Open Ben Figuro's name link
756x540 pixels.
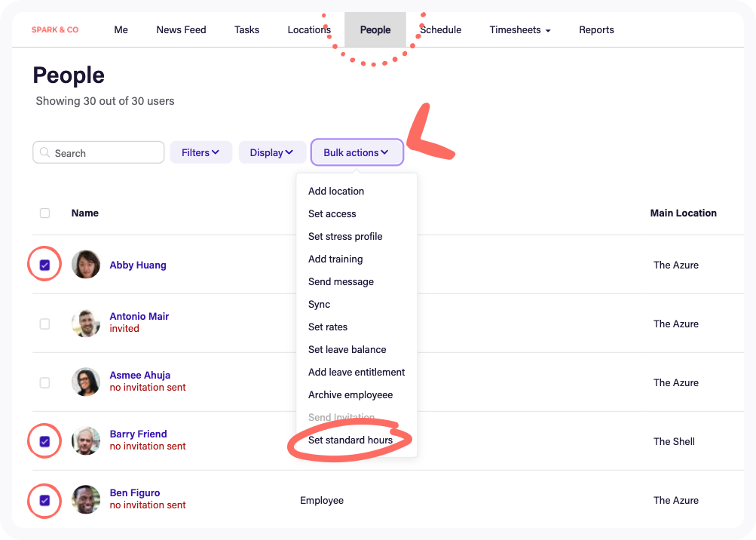pyautogui.click(x=135, y=493)
